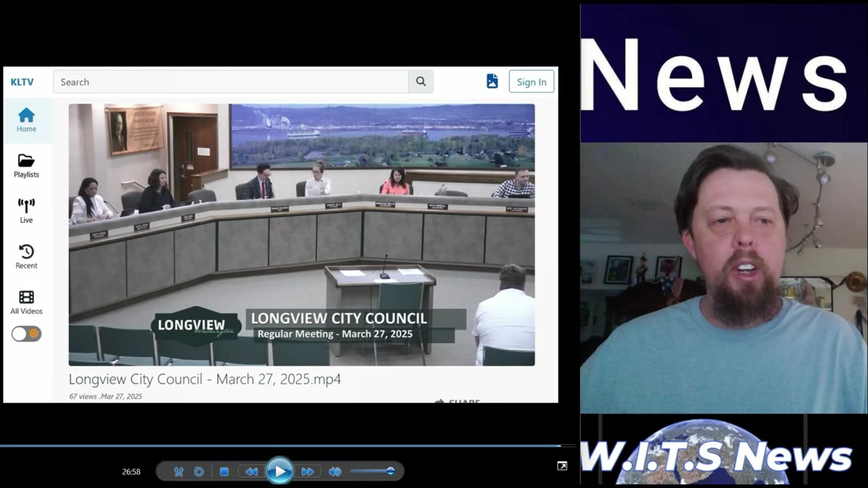
Task: Click the '67 views .Mar 27, 2025' text
Action: click(106, 396)
